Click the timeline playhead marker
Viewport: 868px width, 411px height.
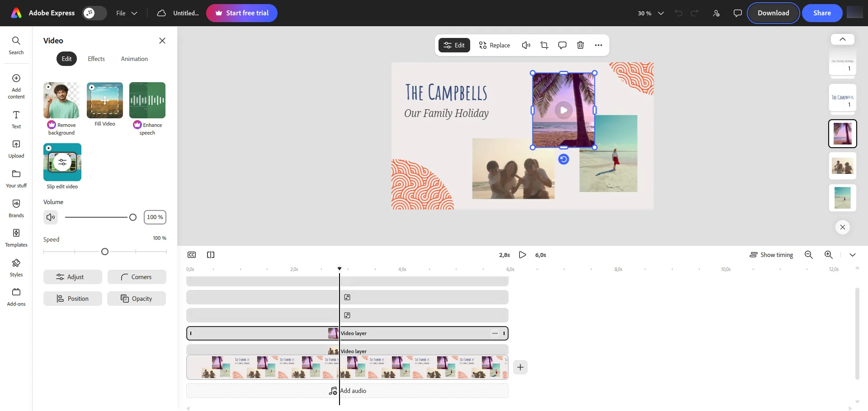pos(340,269)
